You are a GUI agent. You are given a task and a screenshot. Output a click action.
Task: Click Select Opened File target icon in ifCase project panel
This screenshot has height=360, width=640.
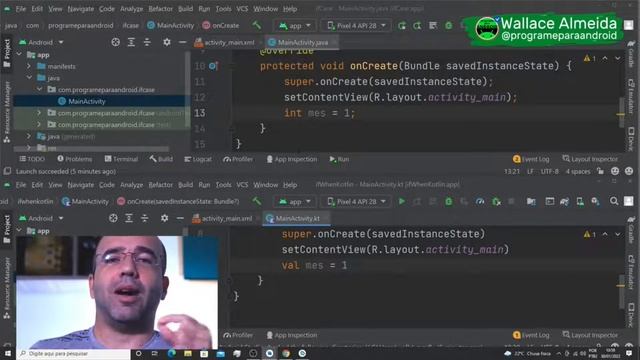click(x=116, y=42)
